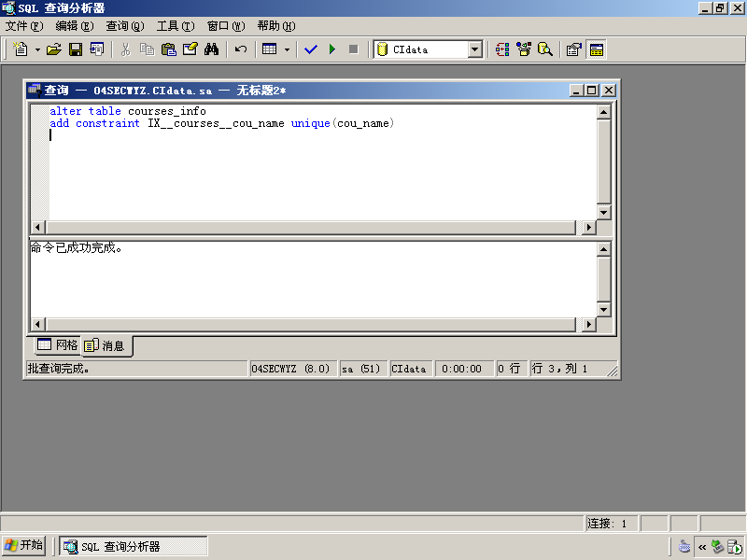Image resolution: width=747 pixels, height=560 pixels.
Task: Paste from clipboard with the Paste icon
Action: point(169,49)
